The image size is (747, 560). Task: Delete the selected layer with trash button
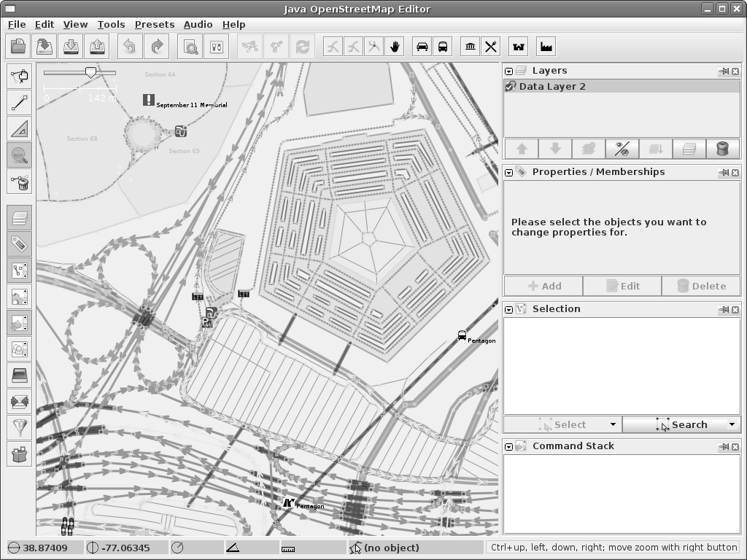pyautogui.click(x=722, y=149)
